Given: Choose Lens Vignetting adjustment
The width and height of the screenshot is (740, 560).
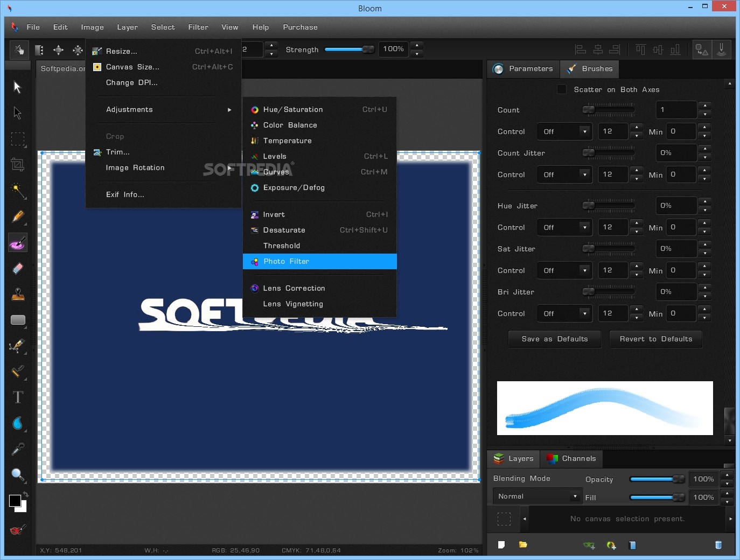Looking at the screenshot, I should 320,304.
